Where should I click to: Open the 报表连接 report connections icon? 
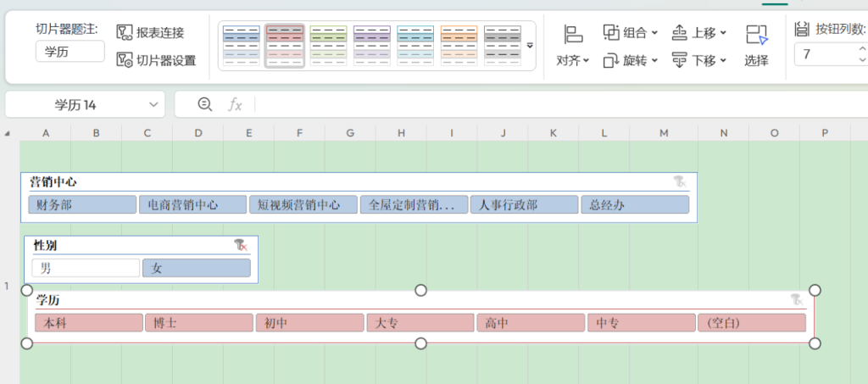click(125, 33)
